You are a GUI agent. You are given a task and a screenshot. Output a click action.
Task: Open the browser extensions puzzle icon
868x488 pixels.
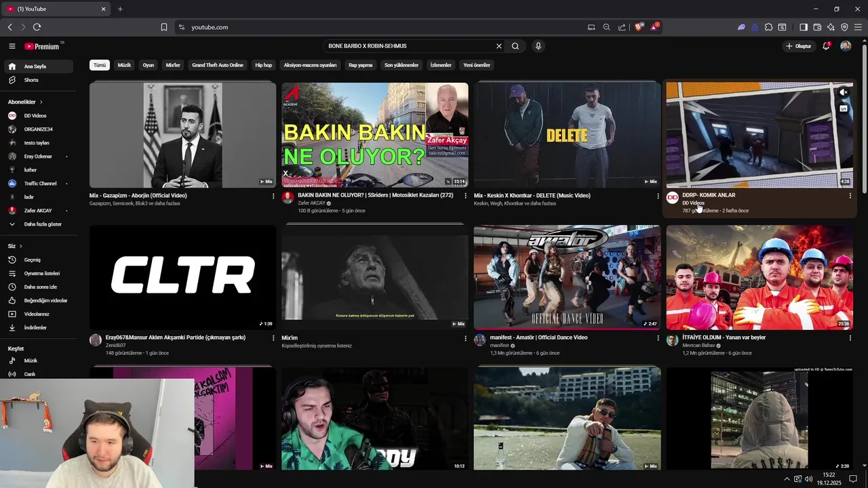768,27
